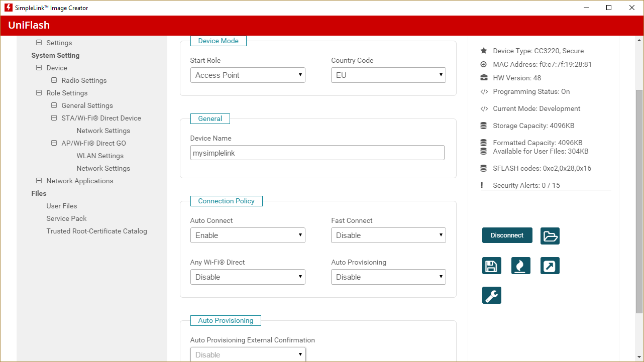The width and height of the screenshot is (644, 362).
Task: Collapse the STA/Wi-Fi Direct Device node
Action: coord(54,118)
